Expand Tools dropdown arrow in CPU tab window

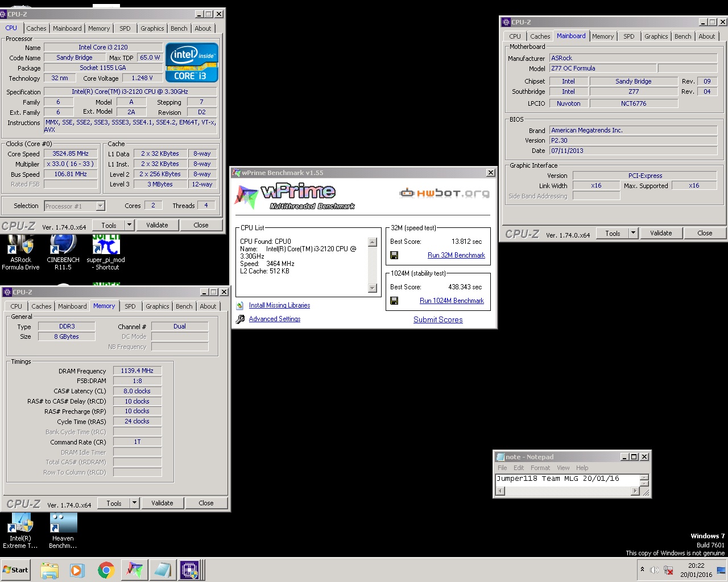pos(129,225)
